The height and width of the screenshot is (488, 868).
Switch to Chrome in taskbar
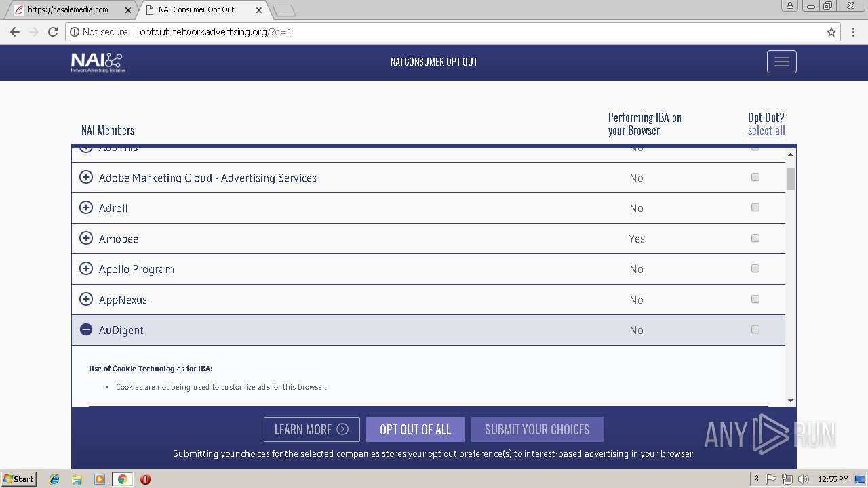pos(122,479)
